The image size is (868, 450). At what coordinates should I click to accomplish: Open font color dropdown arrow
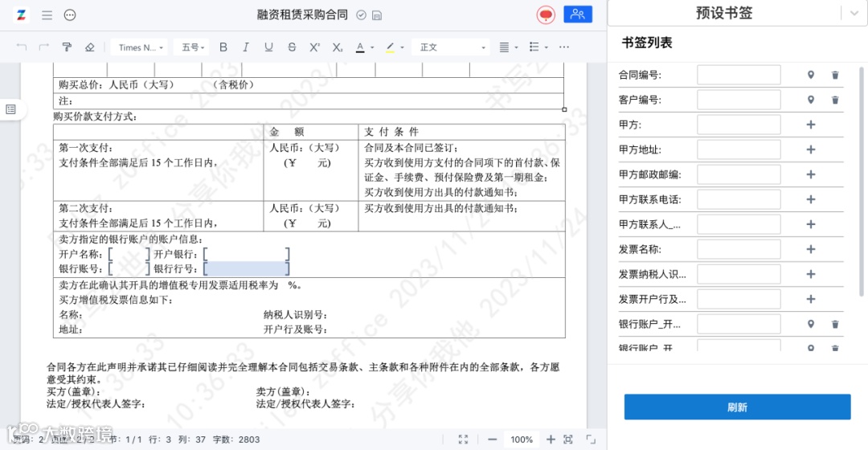tap(372, 48)
